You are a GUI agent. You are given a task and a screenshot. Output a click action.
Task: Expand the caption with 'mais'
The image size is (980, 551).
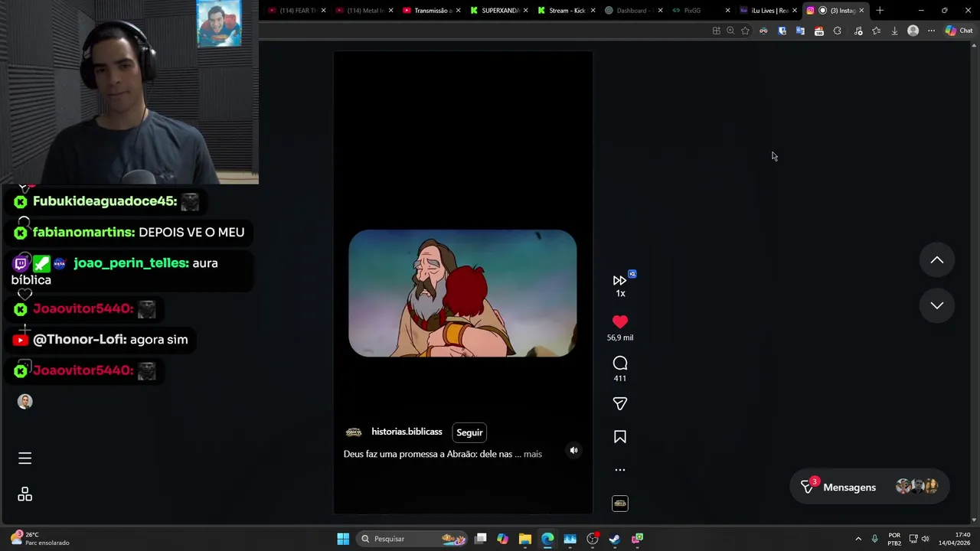(x=533, y=454)
